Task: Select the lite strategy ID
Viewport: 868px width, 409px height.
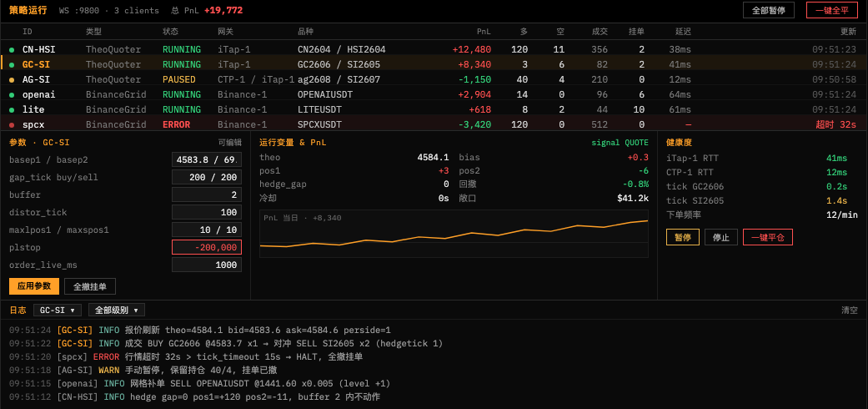Action: [x=33, y=109]
